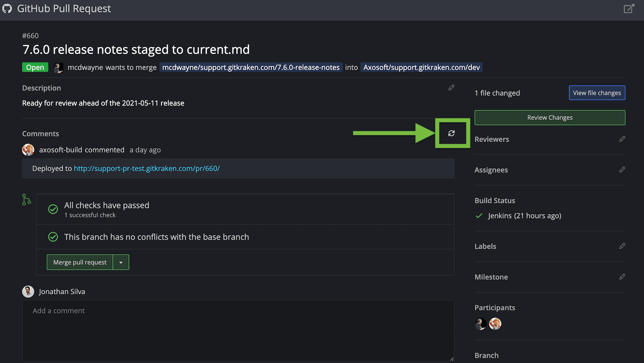
Task: Click the View file changes button
Action: coord(597,93)
